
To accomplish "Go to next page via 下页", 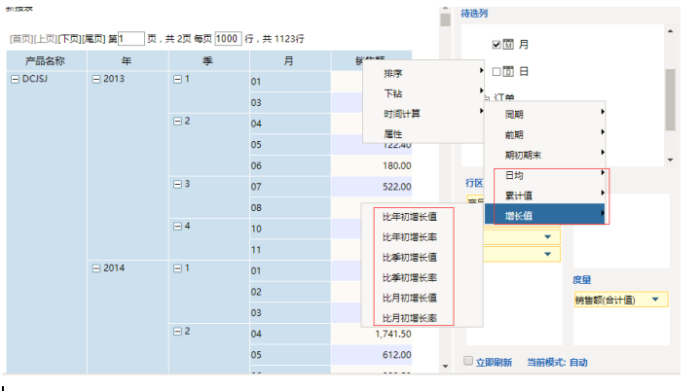I will (69, 39).
